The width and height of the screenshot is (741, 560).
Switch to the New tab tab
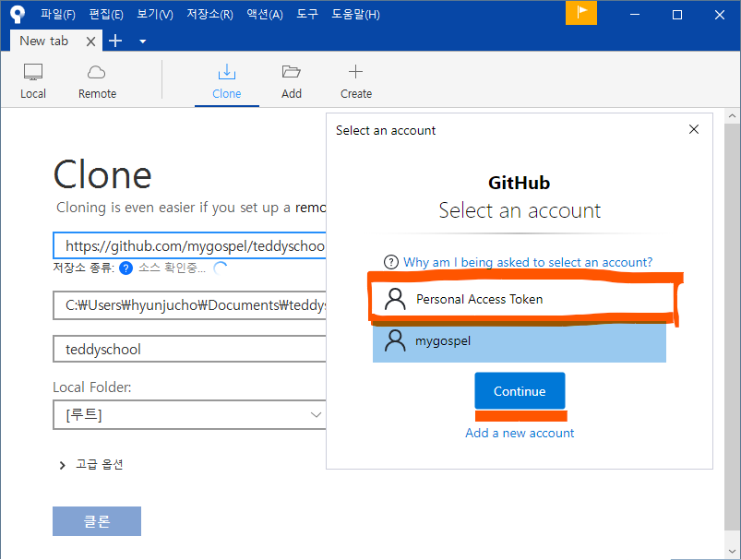44,42
